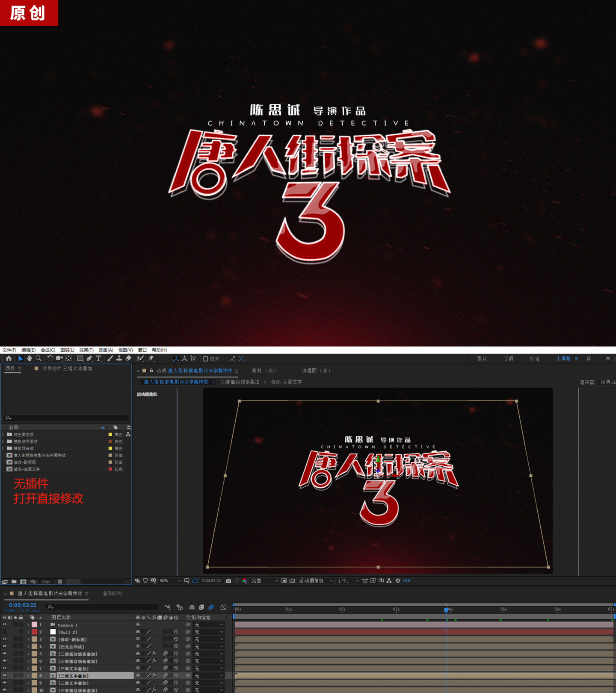Open the 完整 resolution dropdown
Image resolution: width=616 pixels, height=693 pixels.
(x=265, y=581)
